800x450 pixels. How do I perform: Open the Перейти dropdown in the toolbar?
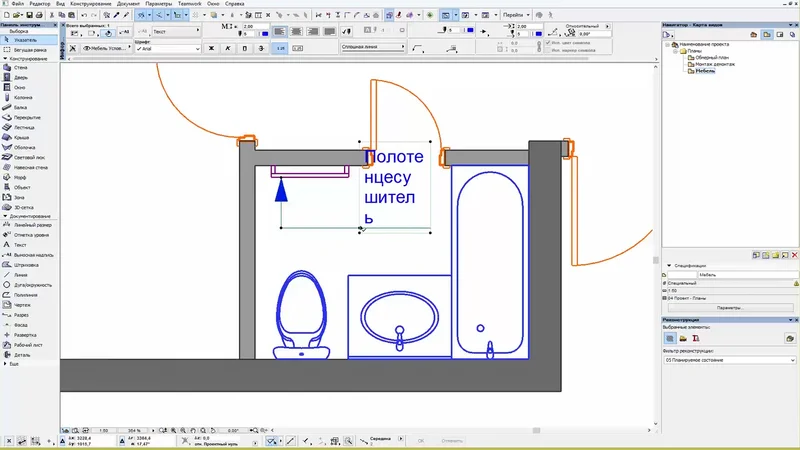516,15
